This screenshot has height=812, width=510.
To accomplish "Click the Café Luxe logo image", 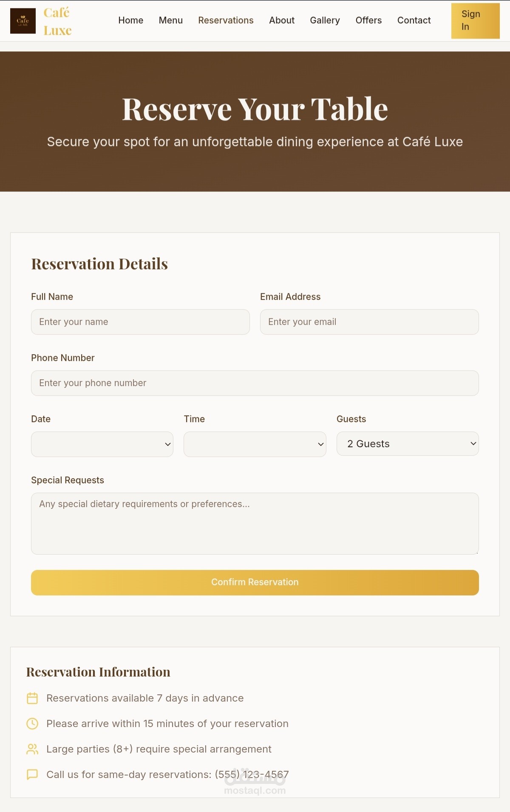I will 23,21.
